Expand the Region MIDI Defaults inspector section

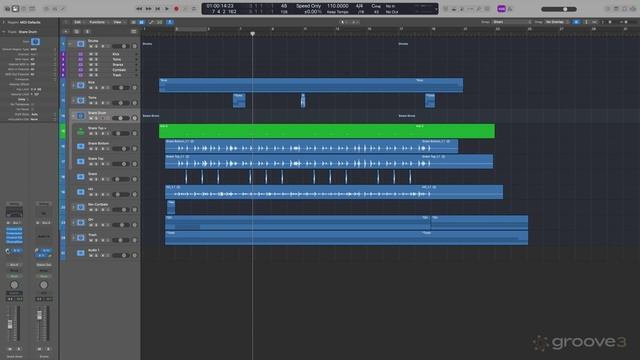4,22
